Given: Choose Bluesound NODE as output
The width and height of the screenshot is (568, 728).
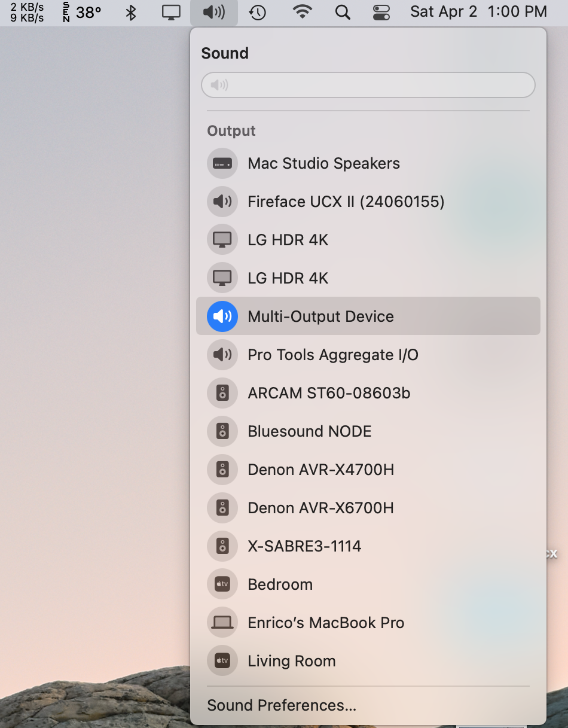Looking at the screenshot, I should pos(309,431).
